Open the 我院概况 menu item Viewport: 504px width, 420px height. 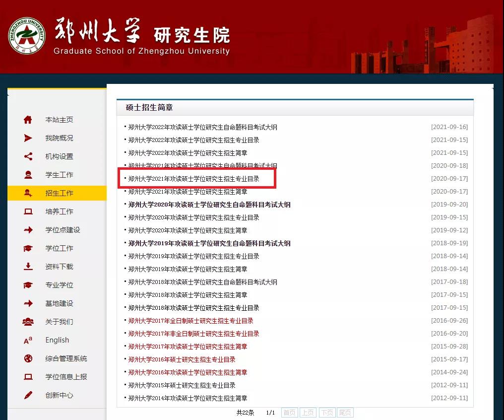coord(59,138)
